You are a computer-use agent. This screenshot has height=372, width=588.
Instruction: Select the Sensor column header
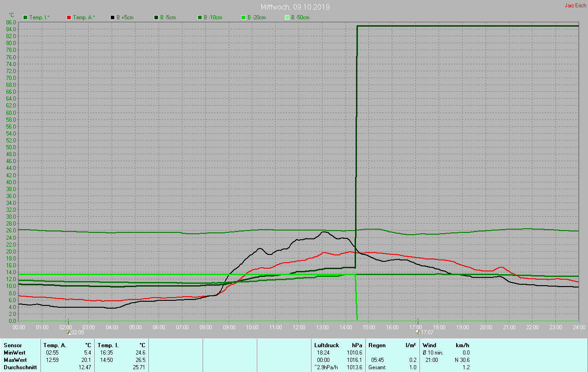(x=12, y=345)
